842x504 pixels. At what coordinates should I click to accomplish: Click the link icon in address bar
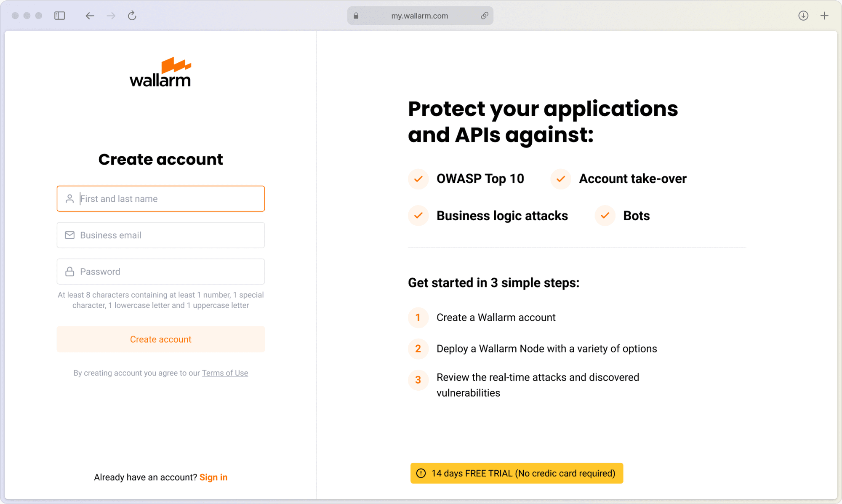(485, 16)
